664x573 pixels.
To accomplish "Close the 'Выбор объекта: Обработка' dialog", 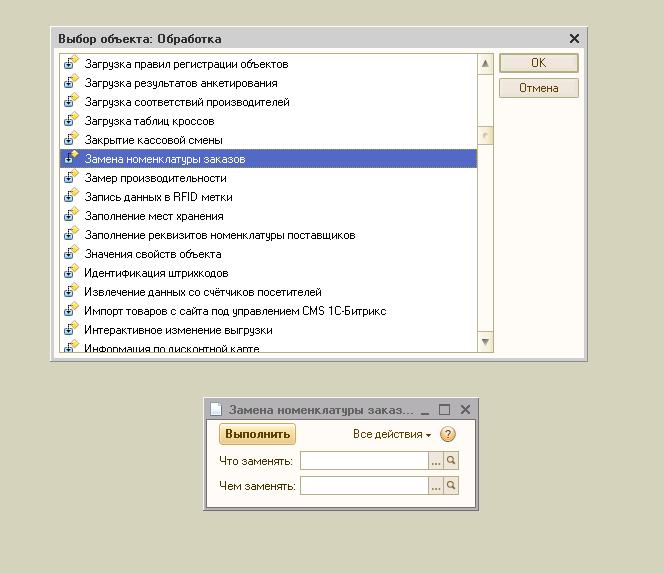I will pyautogui.click(x=574, y=39).
